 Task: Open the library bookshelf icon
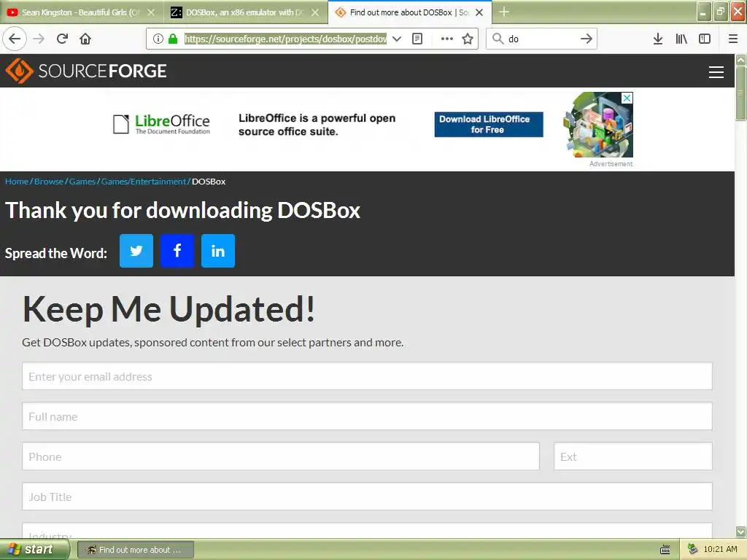pos(681,39)
